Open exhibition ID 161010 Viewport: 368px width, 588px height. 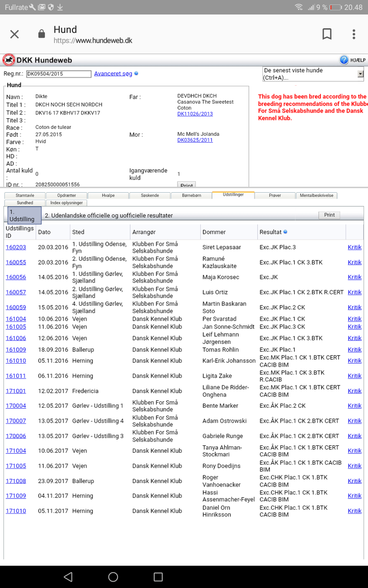pos(16,361)
